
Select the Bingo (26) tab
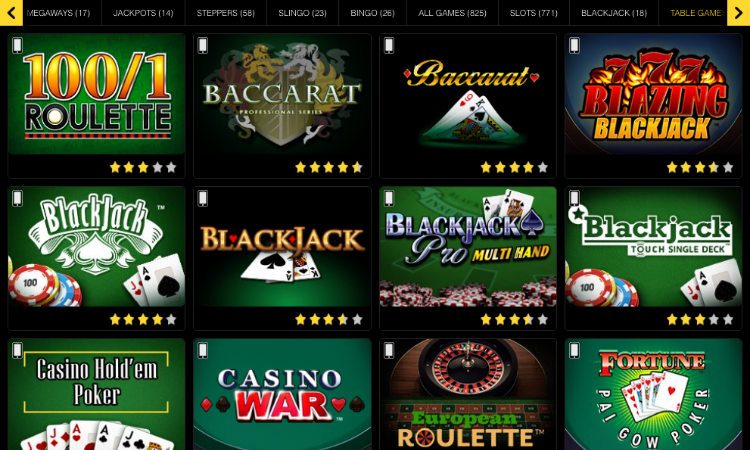(372, 13)
